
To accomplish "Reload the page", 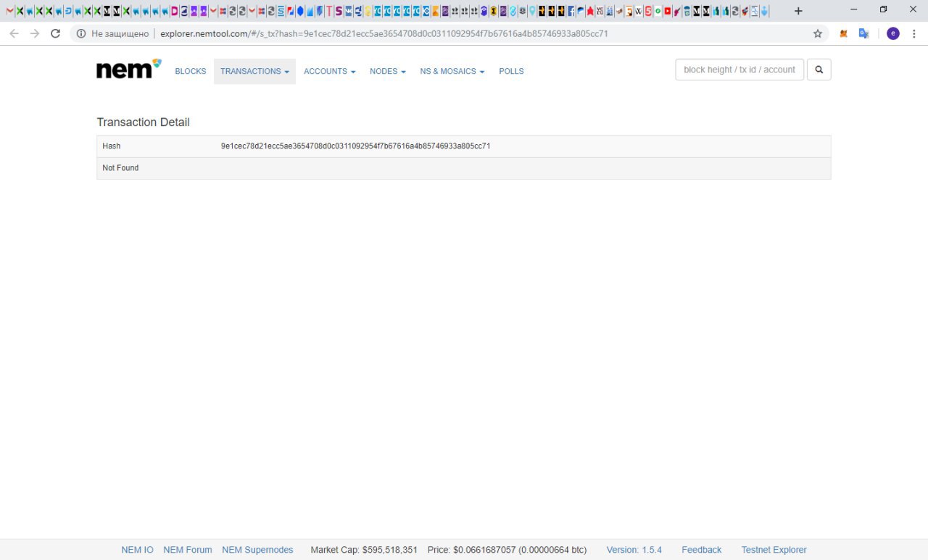I will [x=56, y=33].
